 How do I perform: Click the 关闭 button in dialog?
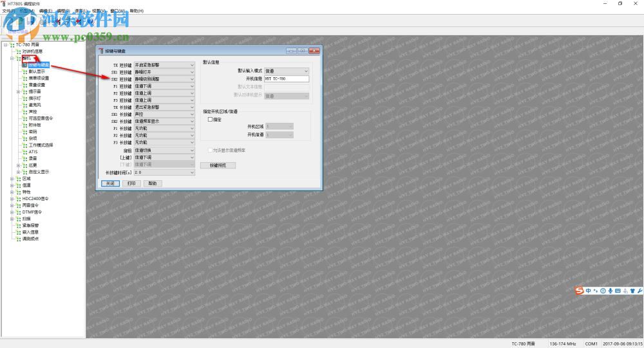coord(111,183)
